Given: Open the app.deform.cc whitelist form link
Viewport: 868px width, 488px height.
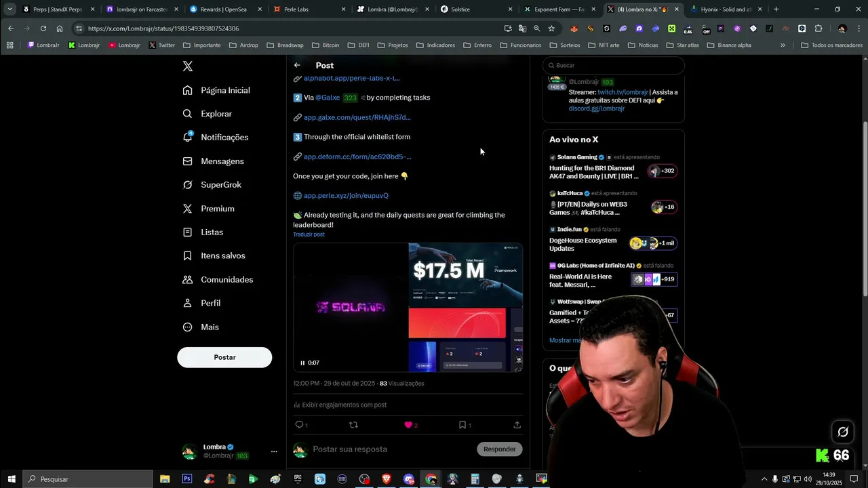Looking at the screenshot, I should pyautogui.click(x=357, y=157).
